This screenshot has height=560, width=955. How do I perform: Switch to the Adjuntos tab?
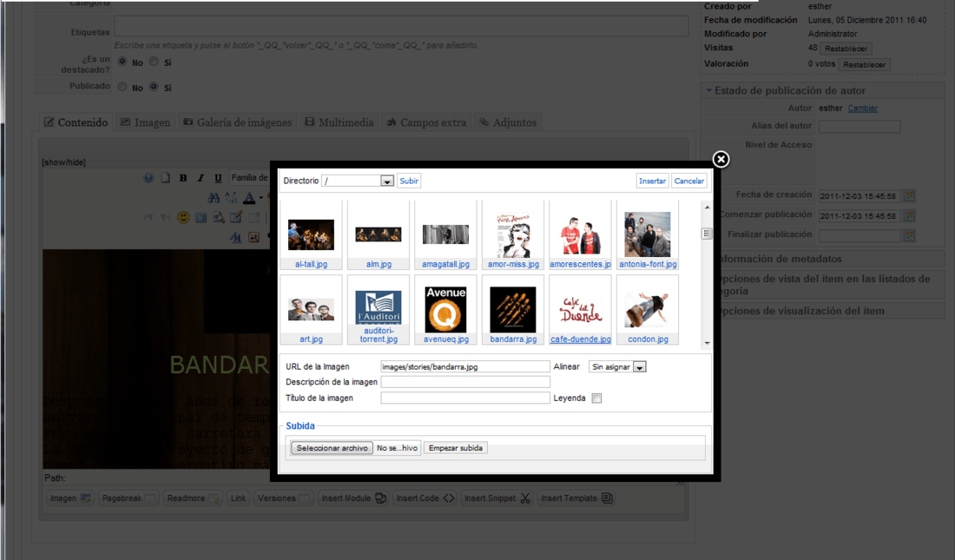click(x=508, y=122)
